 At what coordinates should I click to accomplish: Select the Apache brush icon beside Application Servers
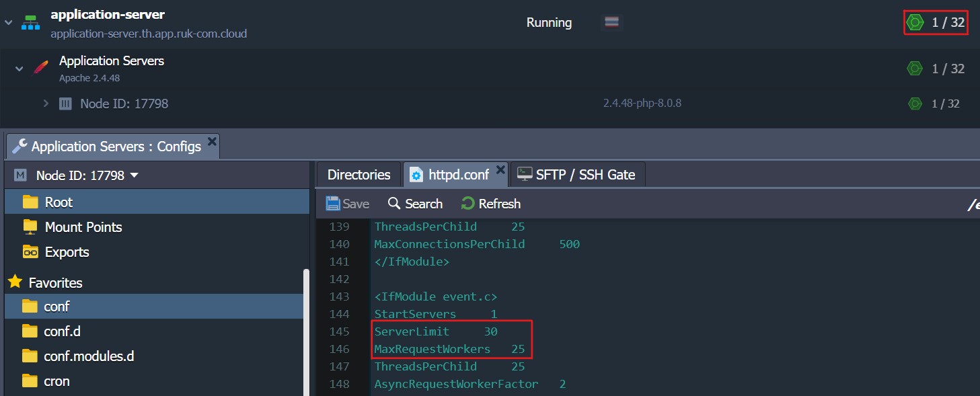point(40,67)
